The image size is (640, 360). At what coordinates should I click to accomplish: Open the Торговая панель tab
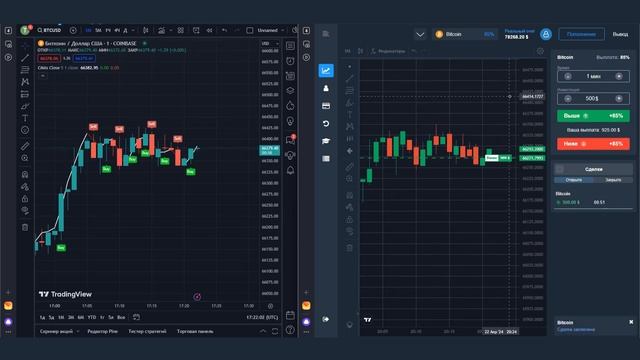195,331
